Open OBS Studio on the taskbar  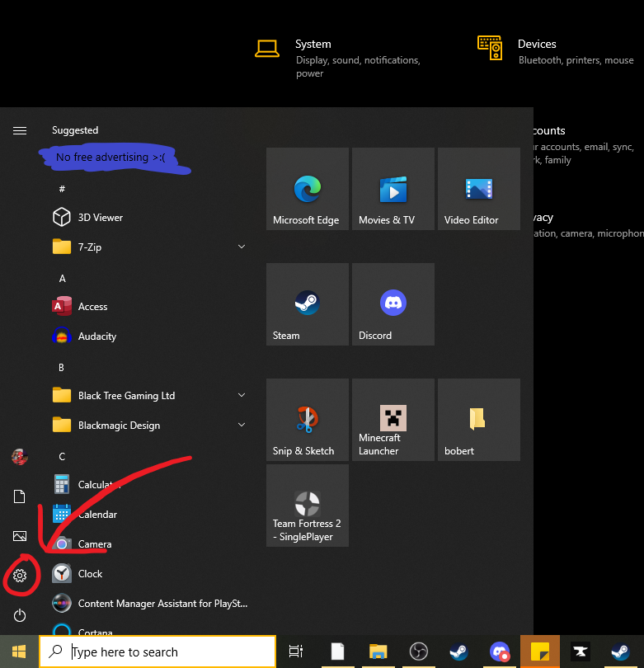point(418,652)
